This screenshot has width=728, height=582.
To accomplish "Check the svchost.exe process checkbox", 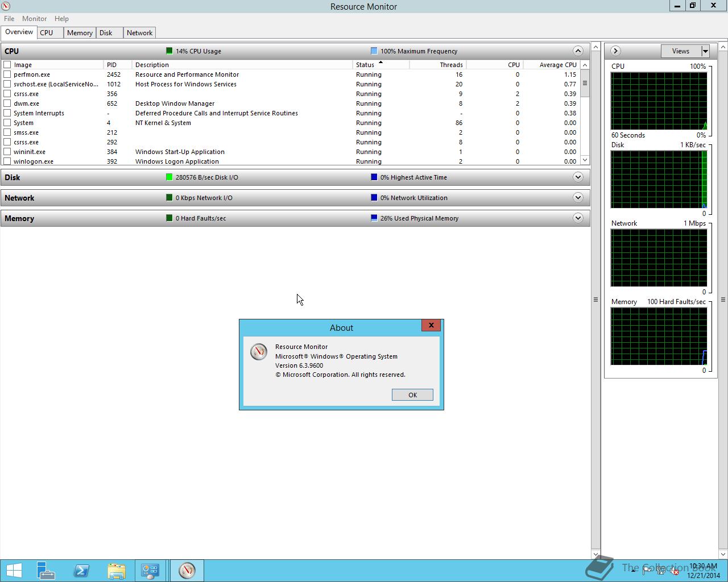I will click(7, 84).
